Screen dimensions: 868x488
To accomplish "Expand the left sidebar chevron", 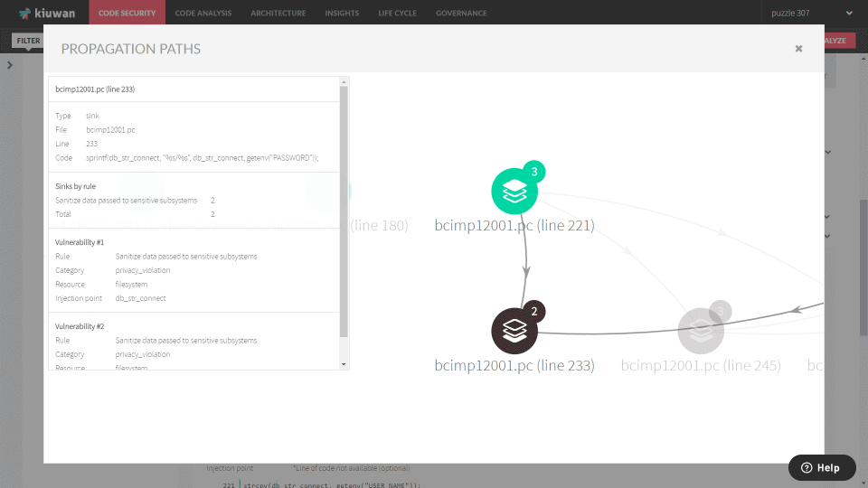I will [x=9, y=65].
